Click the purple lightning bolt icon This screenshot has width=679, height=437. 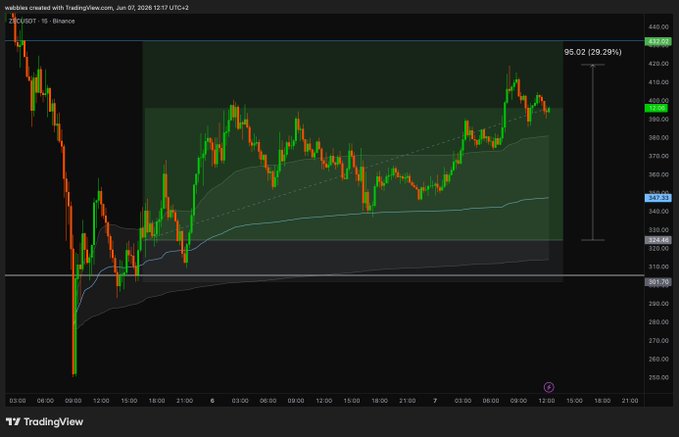click(x=549, y=387)
